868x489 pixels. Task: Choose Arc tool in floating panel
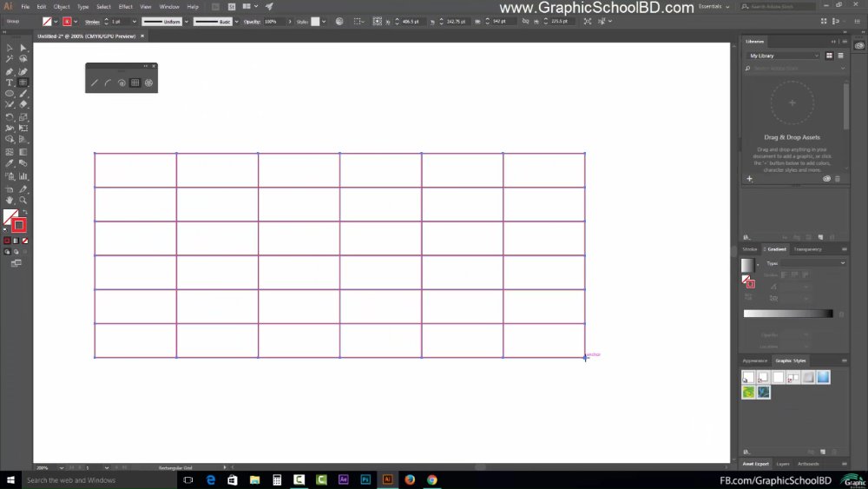(x=108, y=83)
